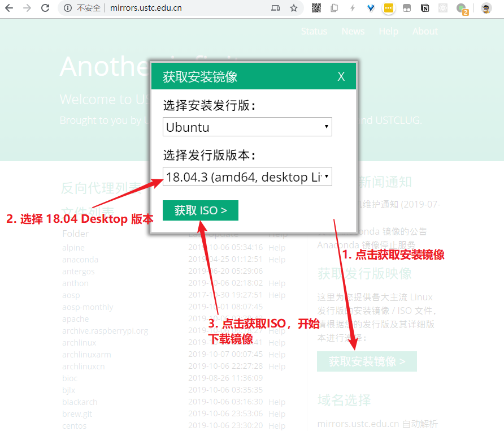Open Status in top navigation

[314, 31]
